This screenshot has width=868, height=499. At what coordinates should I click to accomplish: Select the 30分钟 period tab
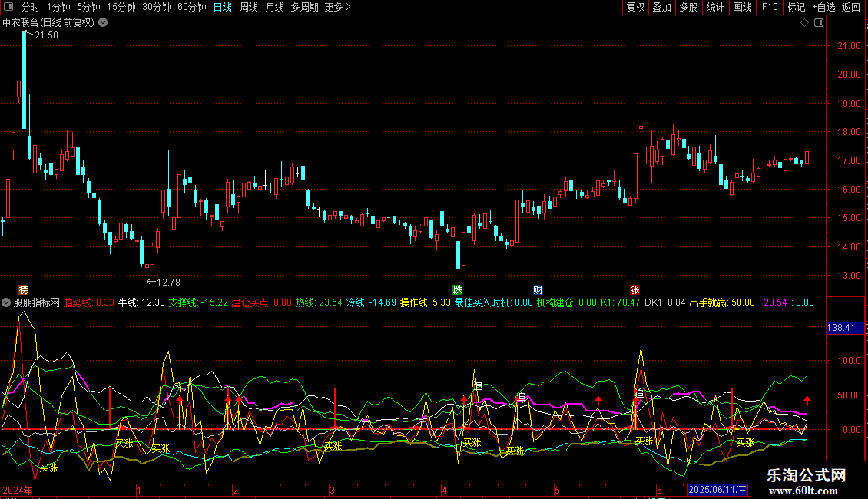click(157, 7)
